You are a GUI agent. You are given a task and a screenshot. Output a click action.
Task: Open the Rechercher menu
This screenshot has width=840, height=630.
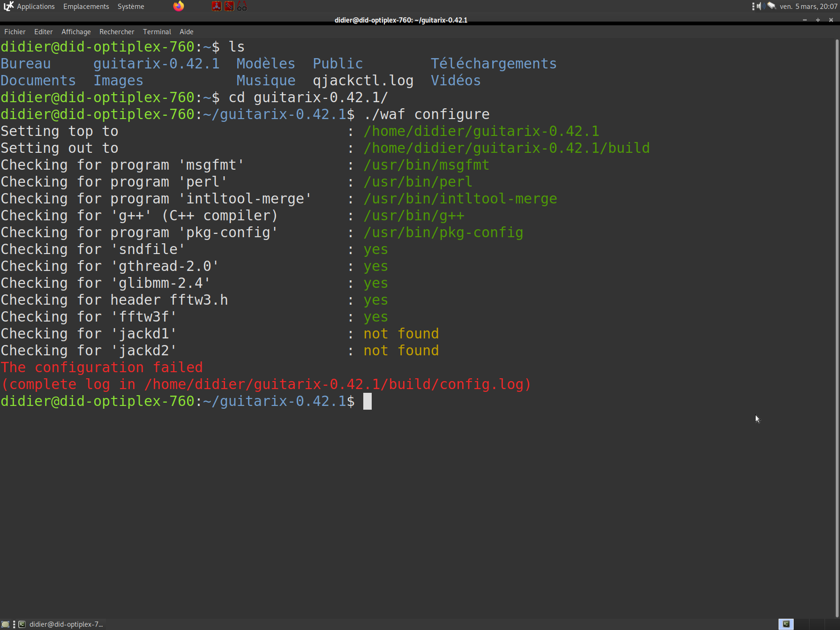pyautogui.click(x=117, y=32)
